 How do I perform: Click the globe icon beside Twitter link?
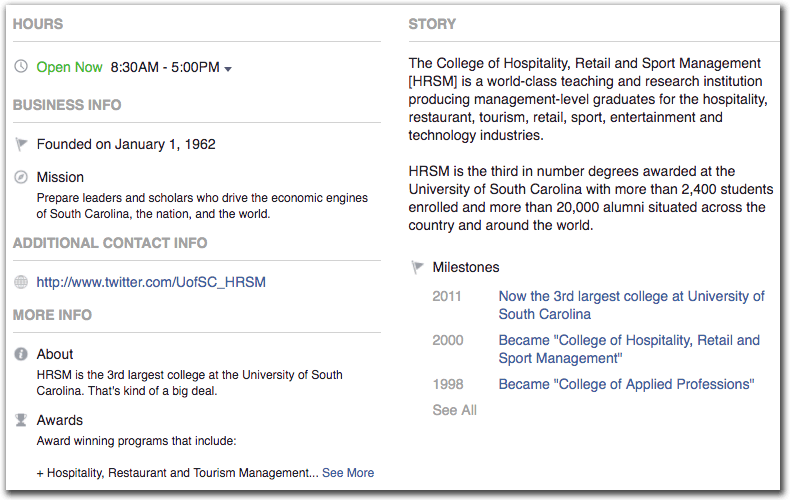(x=22, y=282)
